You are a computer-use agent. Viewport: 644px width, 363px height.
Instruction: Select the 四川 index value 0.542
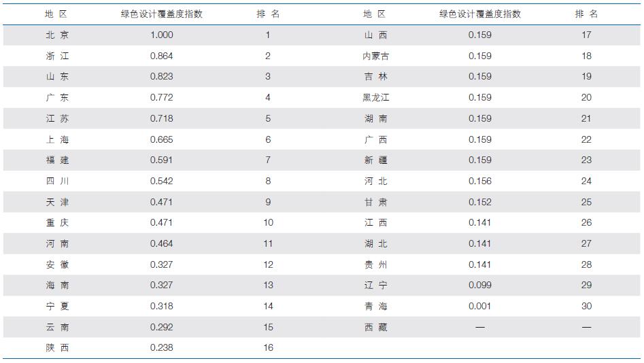pos(161,181)
